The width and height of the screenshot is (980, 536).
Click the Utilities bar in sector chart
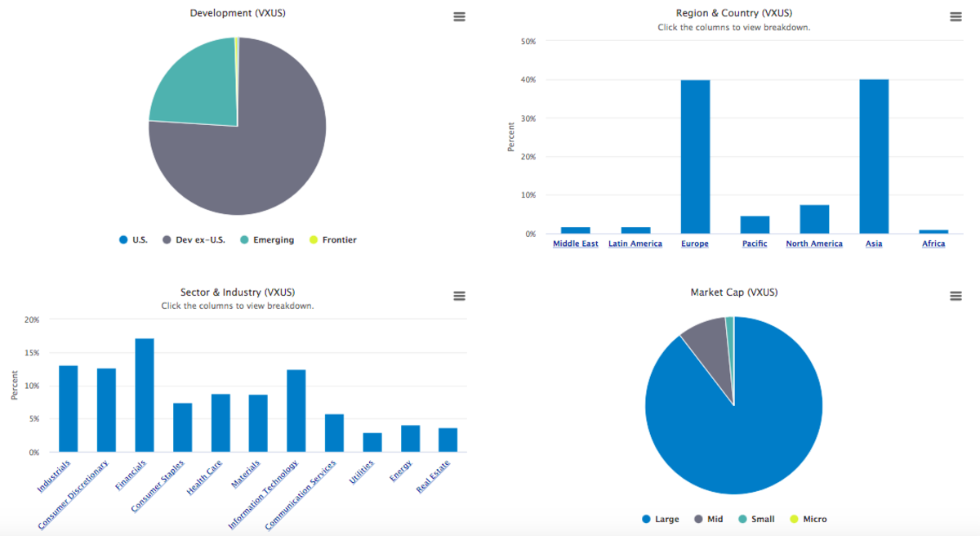click(x=372, y=442)
